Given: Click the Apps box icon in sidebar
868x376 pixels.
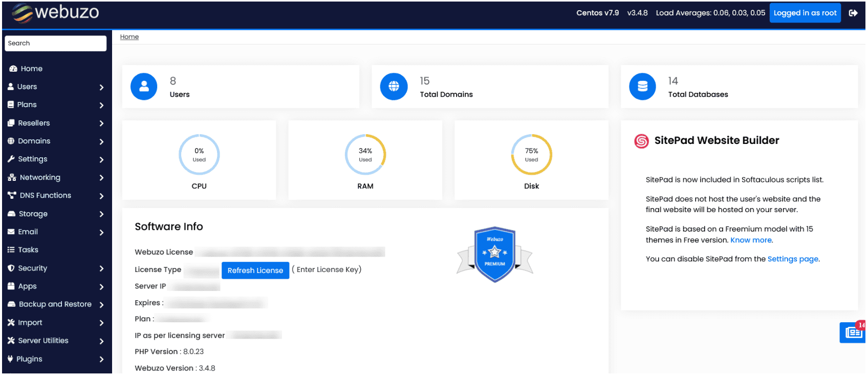Looking at the screenshot, I should pos(11,286).
